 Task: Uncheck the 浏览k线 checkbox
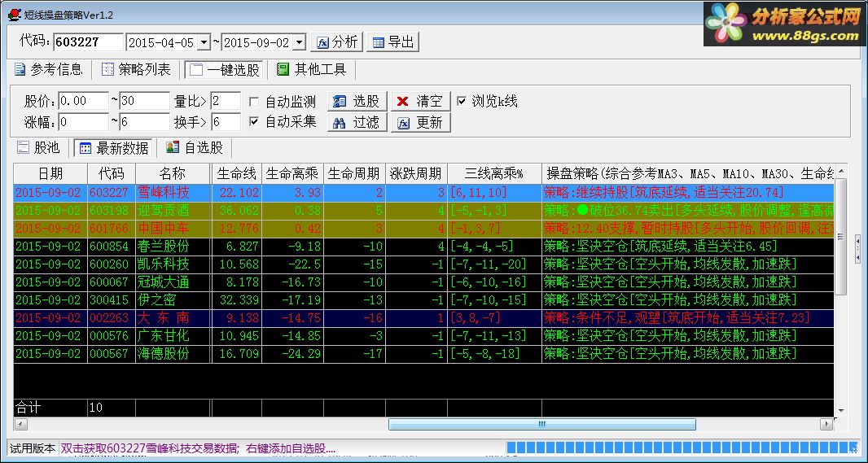click(462, 101)
